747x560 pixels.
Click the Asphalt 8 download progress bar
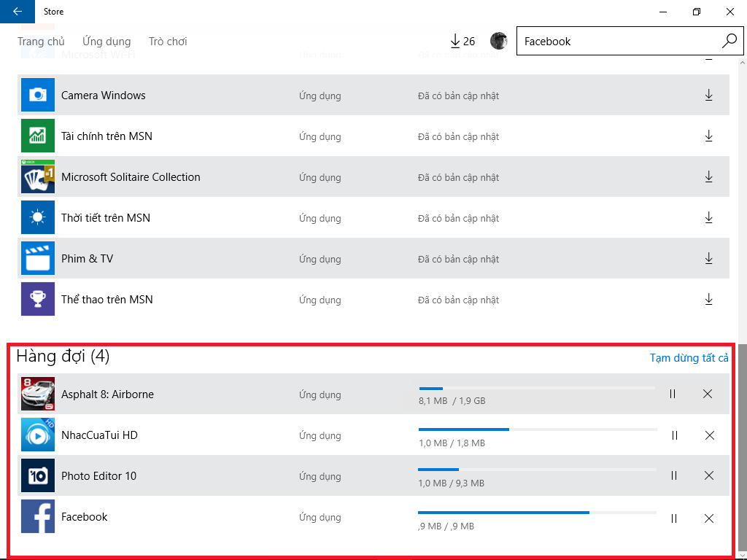(537, 389)
